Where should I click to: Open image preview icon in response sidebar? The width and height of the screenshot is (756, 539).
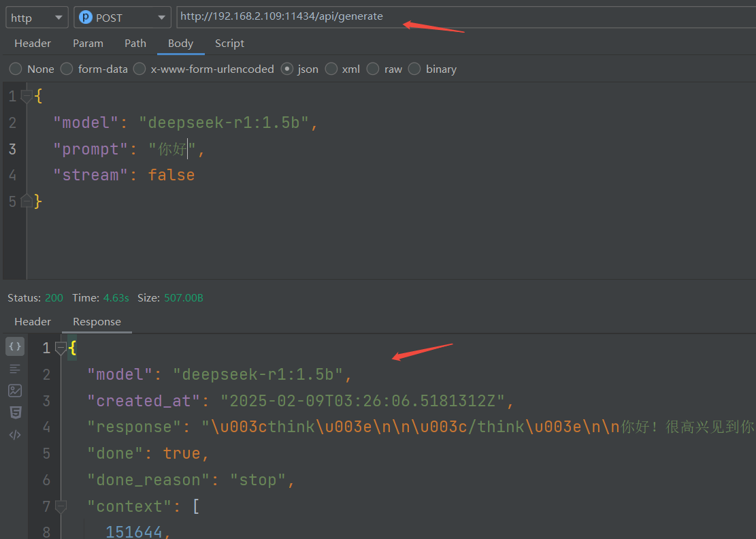(15, 391)
